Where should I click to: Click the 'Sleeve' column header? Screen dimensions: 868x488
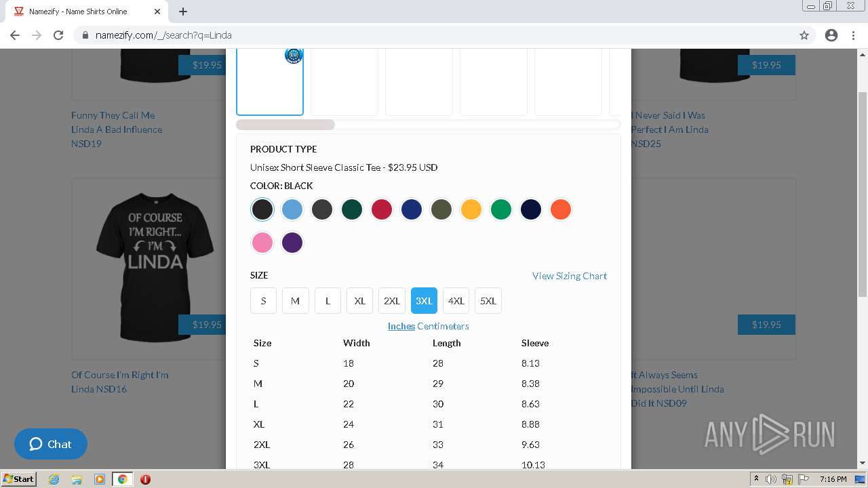pyautogui.click(x=535, y=343)
